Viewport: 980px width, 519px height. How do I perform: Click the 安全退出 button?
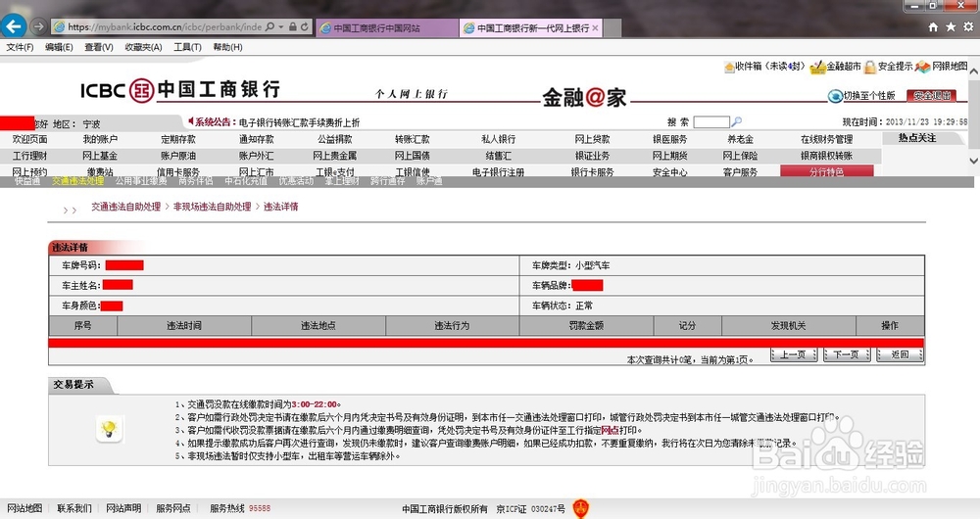(932, 96)
